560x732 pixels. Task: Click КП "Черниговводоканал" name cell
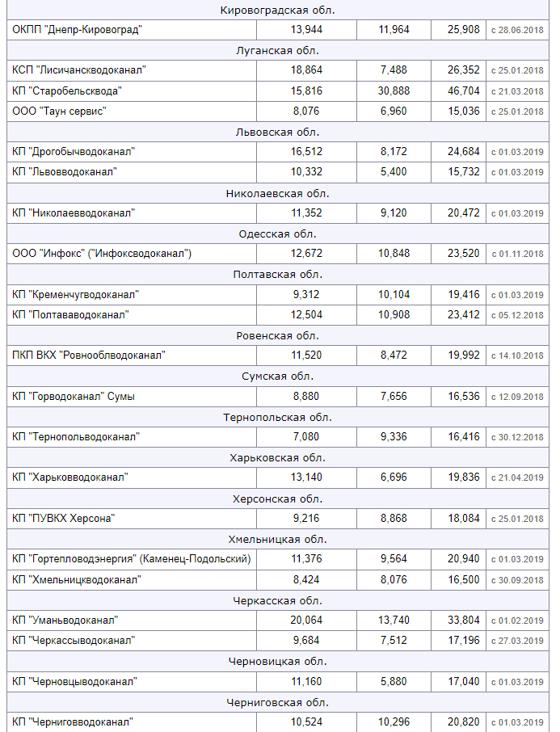(72, 721)
